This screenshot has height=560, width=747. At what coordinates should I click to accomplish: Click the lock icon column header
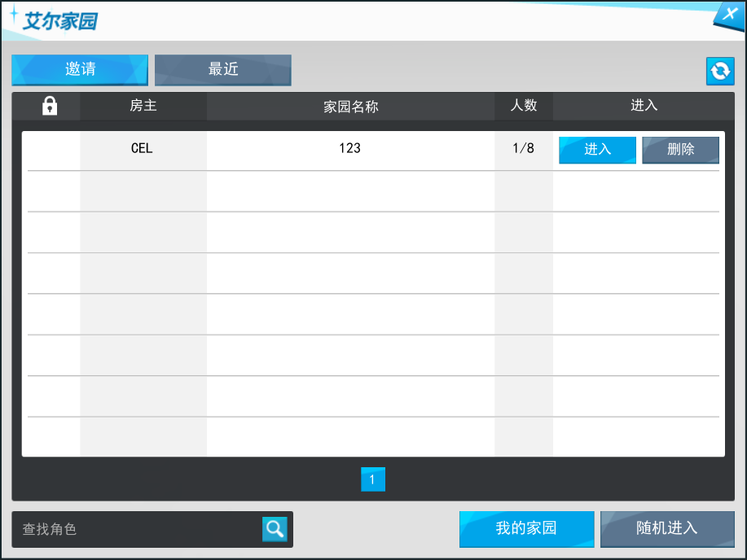(x=50, y=106)
